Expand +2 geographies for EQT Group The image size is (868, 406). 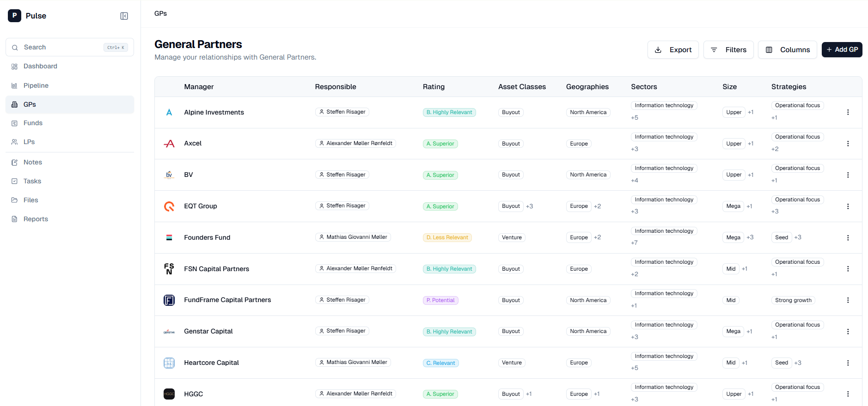tap(597, 206)
